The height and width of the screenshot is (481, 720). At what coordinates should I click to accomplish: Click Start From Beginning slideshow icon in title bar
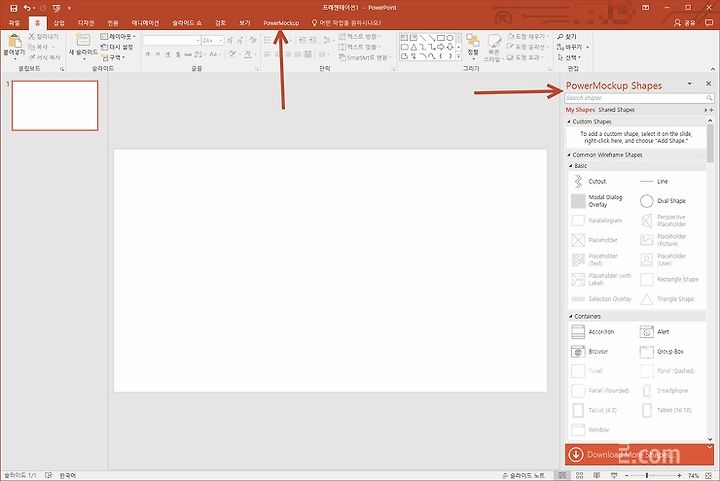tap(56, 8)
